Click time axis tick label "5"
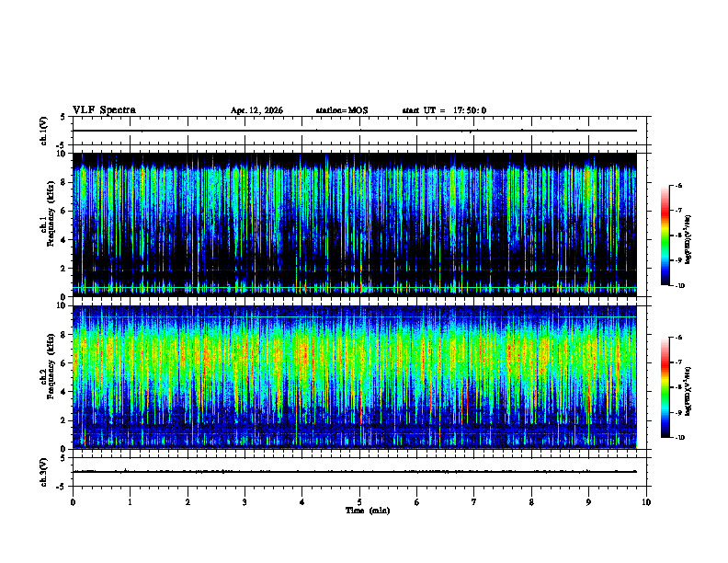This screenshot has width=728, height=563. click(359, 502)
